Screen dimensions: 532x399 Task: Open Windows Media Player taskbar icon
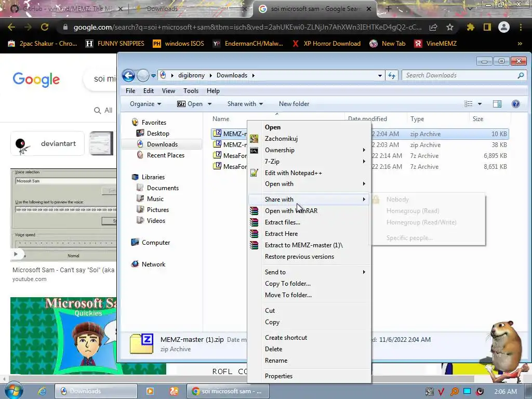150,391
